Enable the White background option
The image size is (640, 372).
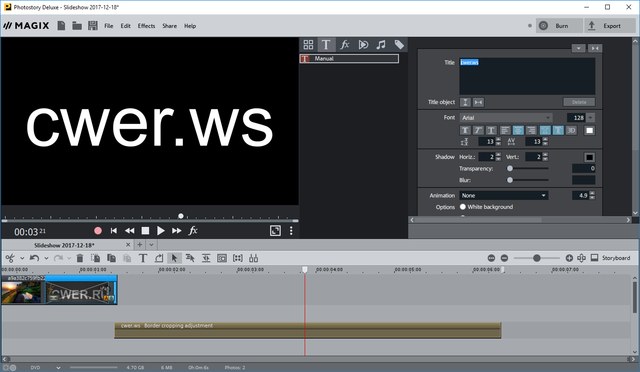(463, 207)
